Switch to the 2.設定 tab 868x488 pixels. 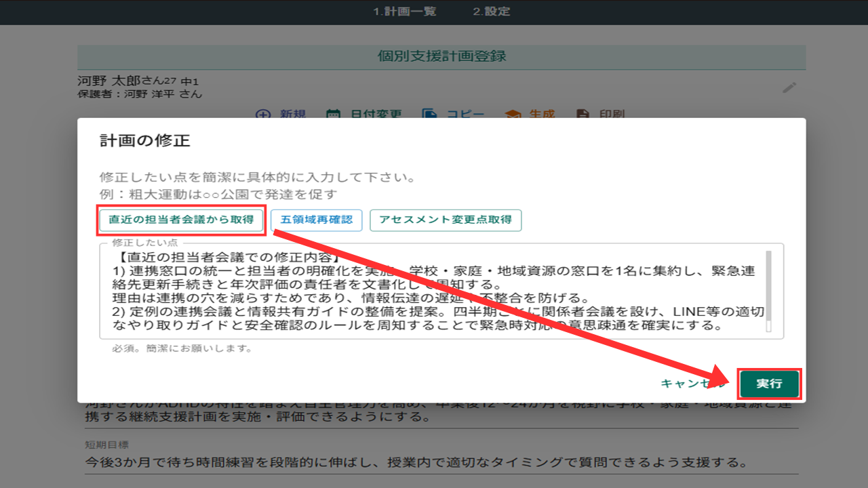click(492, 12)
